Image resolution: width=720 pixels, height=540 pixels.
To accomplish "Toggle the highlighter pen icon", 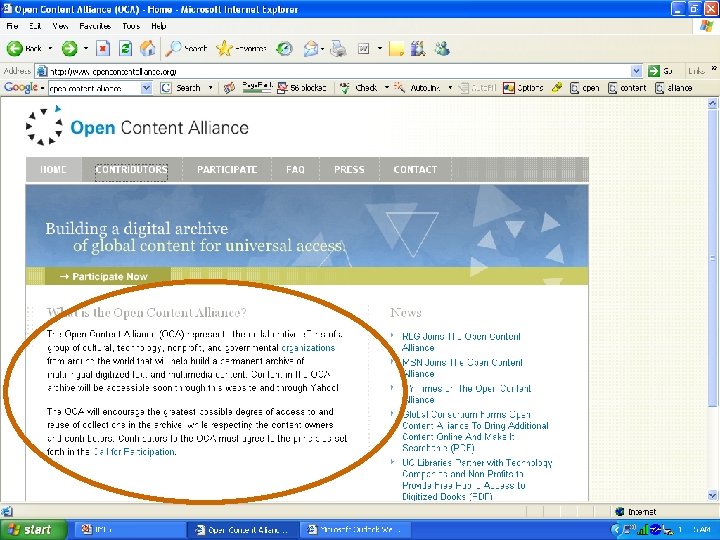I will tap(557, 88).
